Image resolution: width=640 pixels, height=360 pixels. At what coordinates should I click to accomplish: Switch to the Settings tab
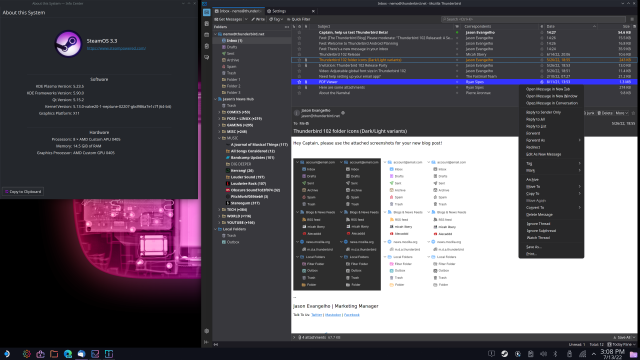[290, 11]
